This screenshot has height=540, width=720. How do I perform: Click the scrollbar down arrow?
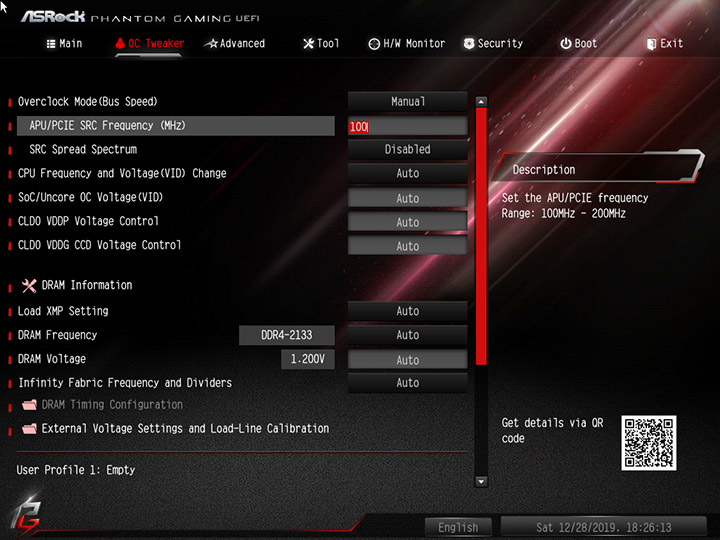tap(481, 481)
